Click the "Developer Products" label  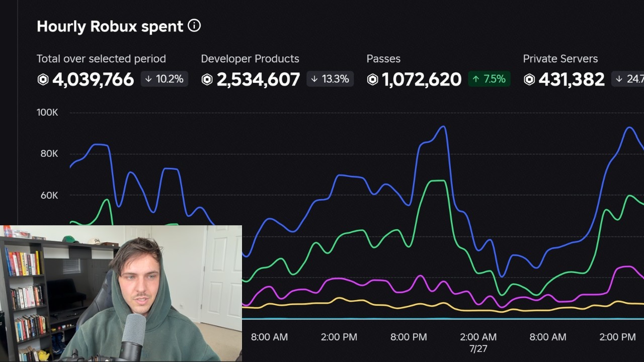(250, 59)
